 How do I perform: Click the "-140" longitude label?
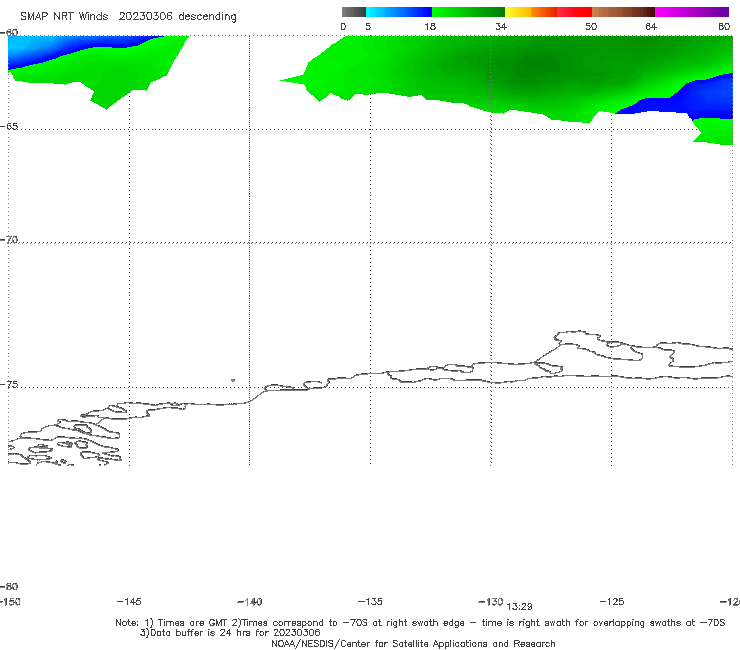click(250, 602)
